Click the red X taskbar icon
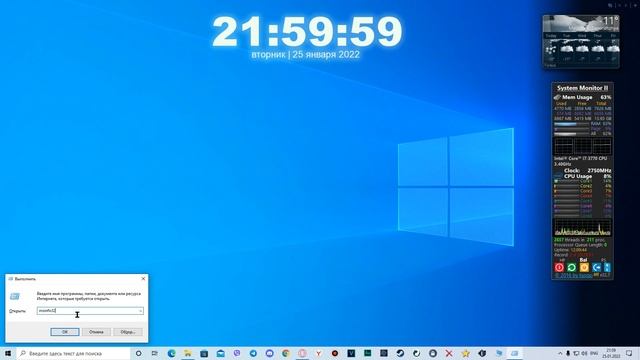This screenshot has height=360, width=640. point(449,353)
